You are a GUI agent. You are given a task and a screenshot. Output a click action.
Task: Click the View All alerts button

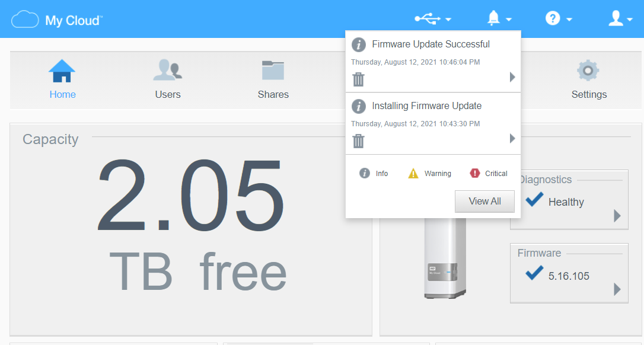point(484,202)
